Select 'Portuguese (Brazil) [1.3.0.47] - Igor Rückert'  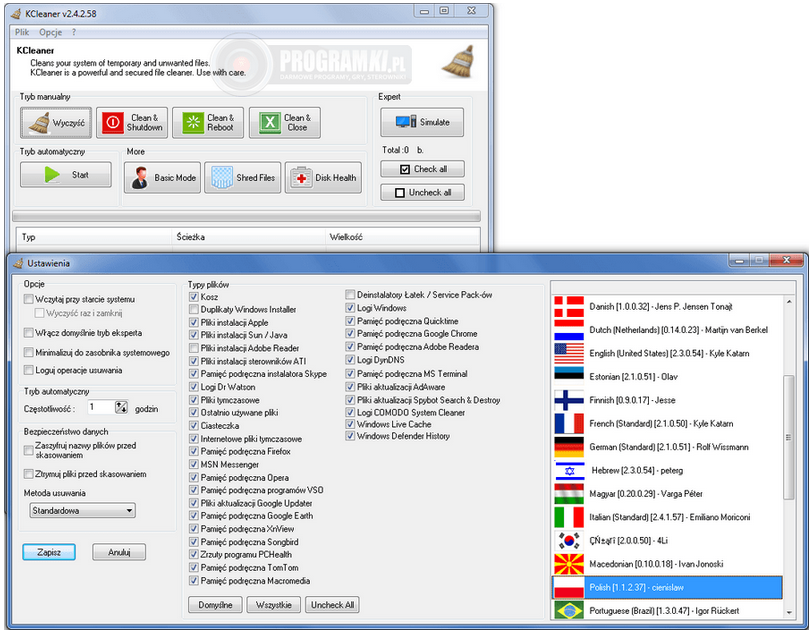point(668,610)
